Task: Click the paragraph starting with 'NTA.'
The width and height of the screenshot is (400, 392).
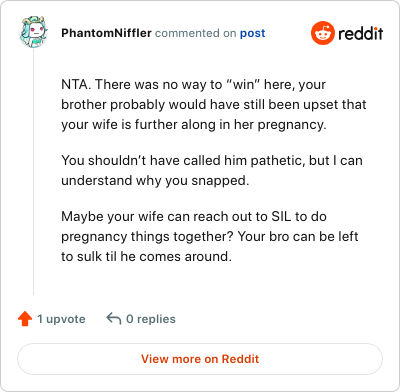Action: point(214,105)
